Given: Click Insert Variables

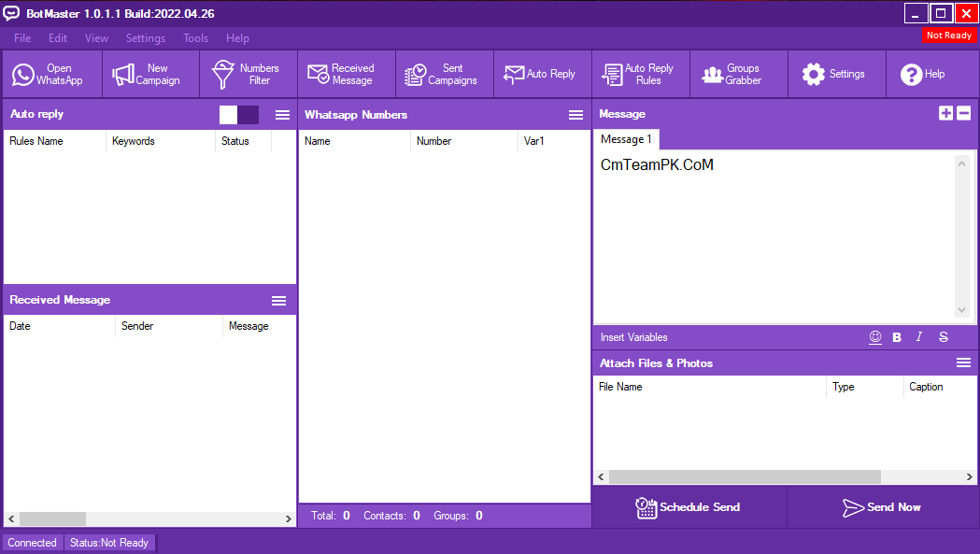Looking at the screenshot, I should (633, 337).
